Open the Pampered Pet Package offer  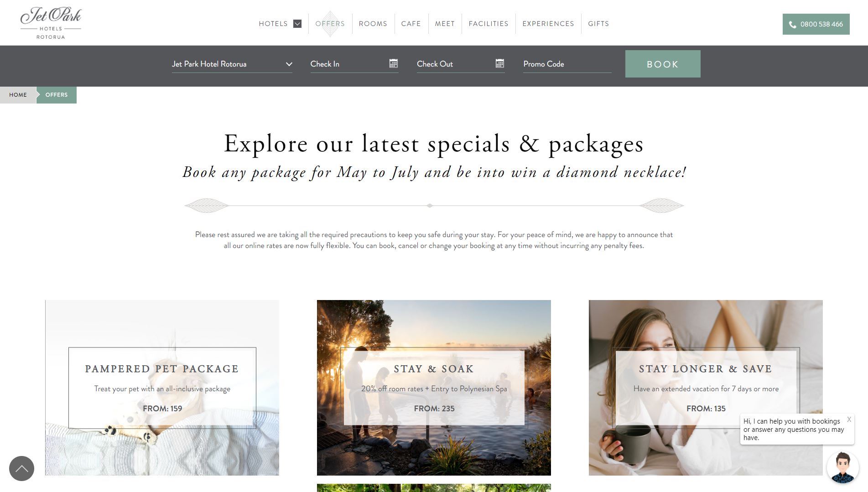click(162, 388)
